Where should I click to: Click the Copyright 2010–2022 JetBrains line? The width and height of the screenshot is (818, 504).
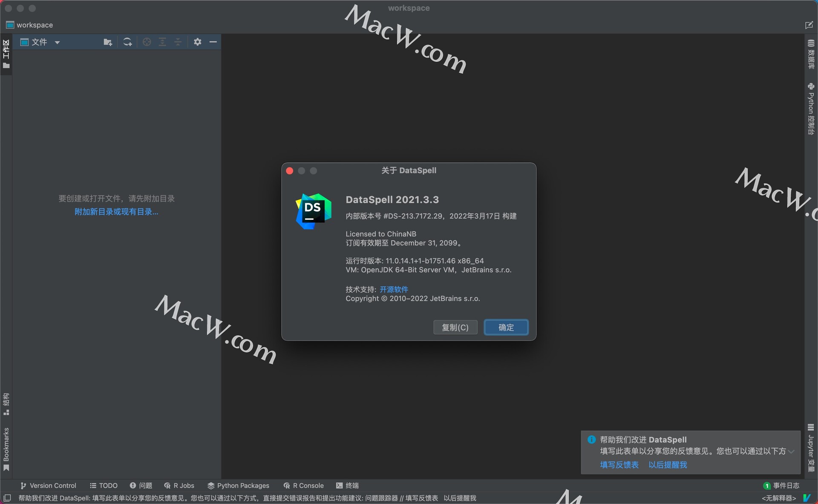pos(413,299)
